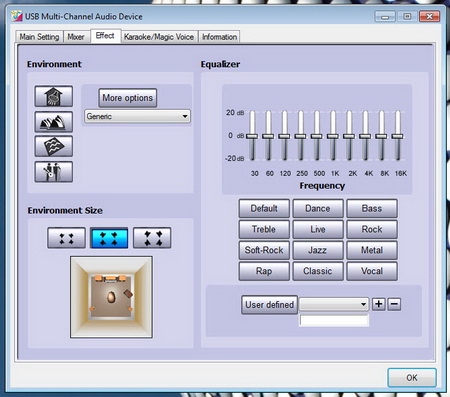Viewport: 450px width, 397px height.
Task: Click the More options button
Action: tap(128, 98)
